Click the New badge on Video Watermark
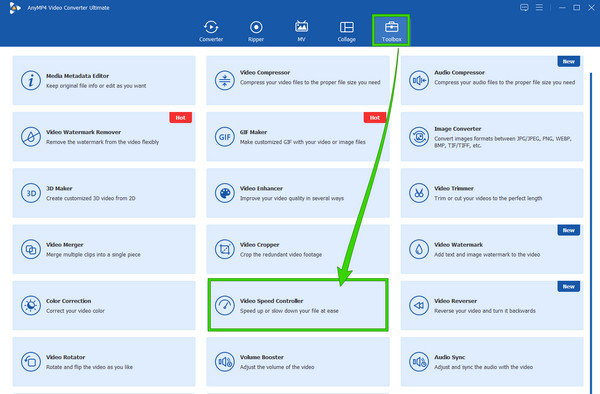 [569, 230]
